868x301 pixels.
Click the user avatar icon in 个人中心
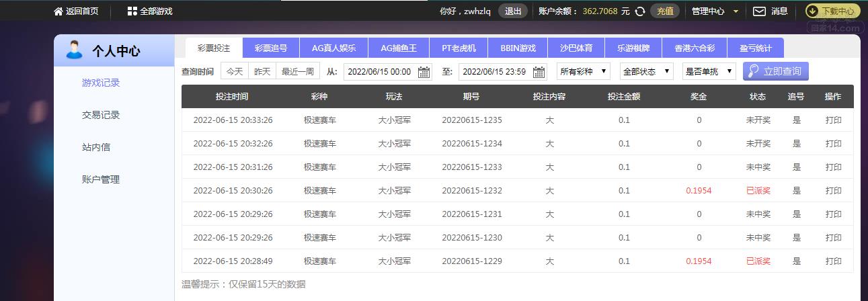(75, 50)
